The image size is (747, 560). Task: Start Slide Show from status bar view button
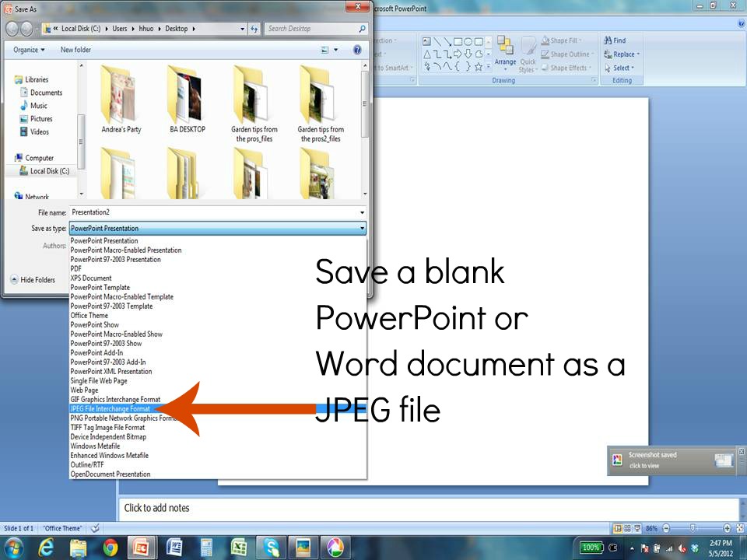coord(637,527)
